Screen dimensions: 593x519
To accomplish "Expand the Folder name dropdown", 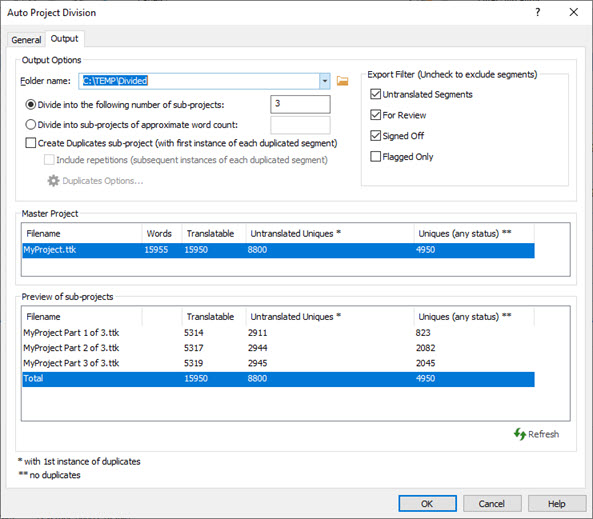I will point(324,81).
